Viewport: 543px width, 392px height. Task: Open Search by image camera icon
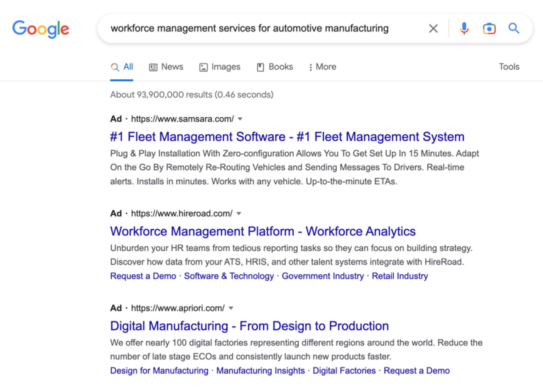489,29
